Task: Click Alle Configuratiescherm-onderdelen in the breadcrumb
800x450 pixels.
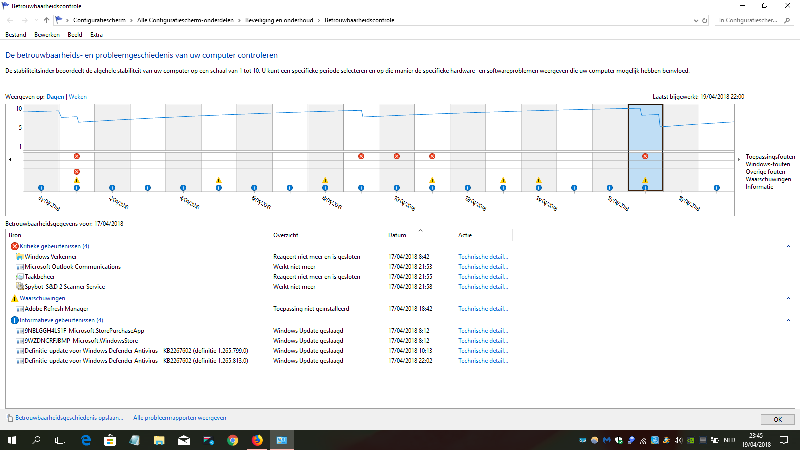Action: (x=185, y=20)
